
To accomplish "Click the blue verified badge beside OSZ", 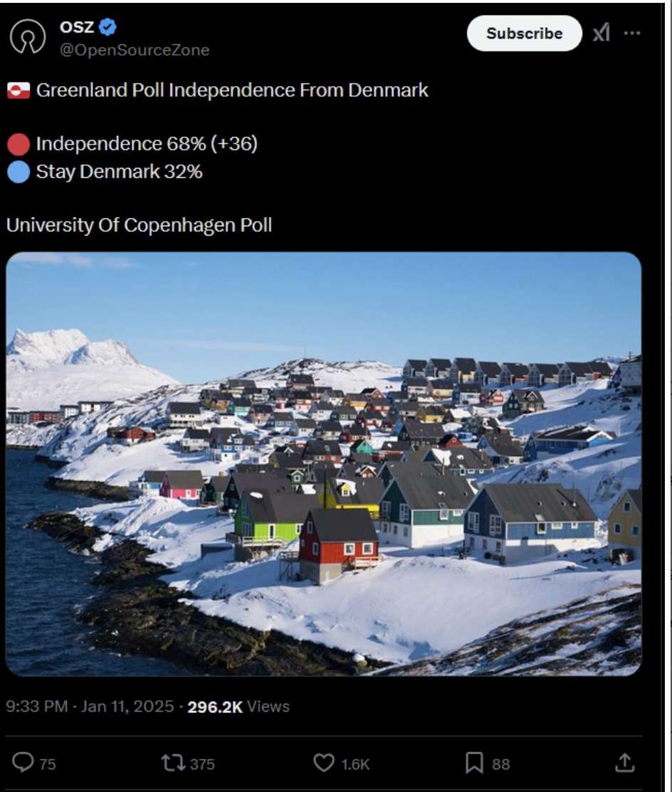I will tap(107, 27).
